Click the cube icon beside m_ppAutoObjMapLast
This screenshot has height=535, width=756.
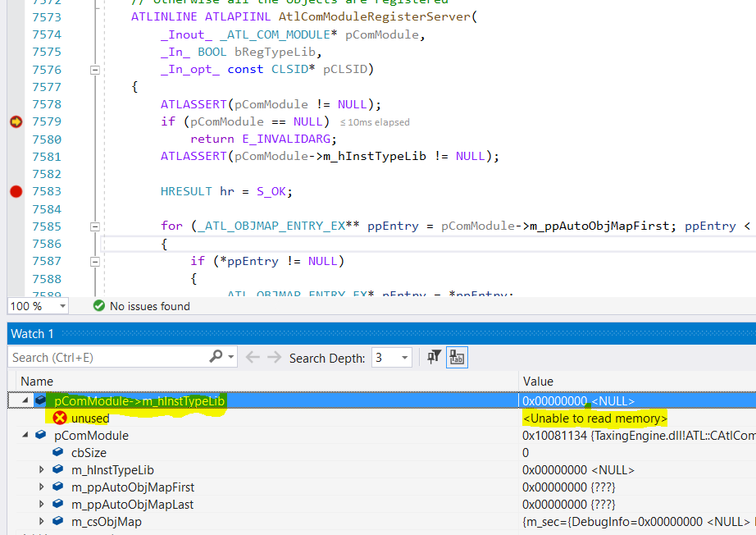click(x=58, y=504)
